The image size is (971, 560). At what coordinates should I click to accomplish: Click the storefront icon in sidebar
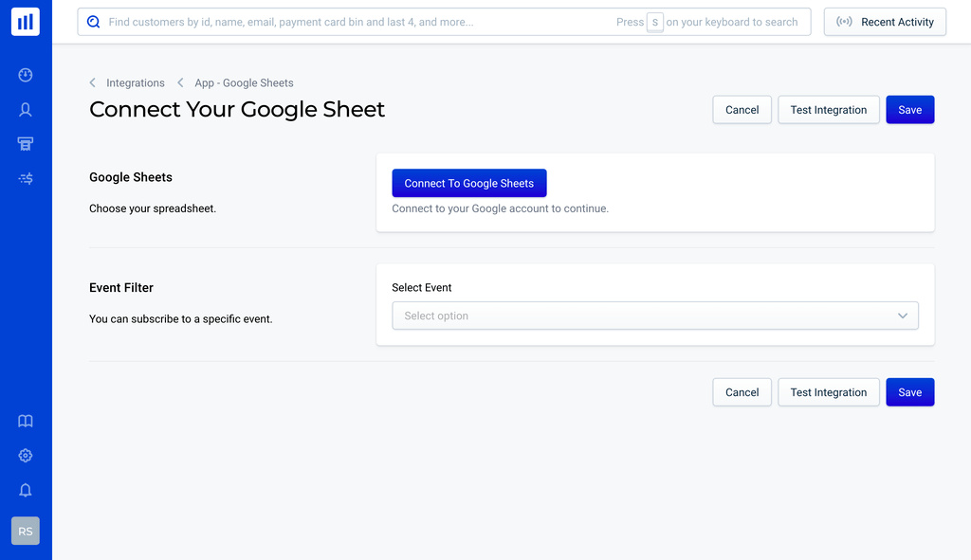pos(26,144)
